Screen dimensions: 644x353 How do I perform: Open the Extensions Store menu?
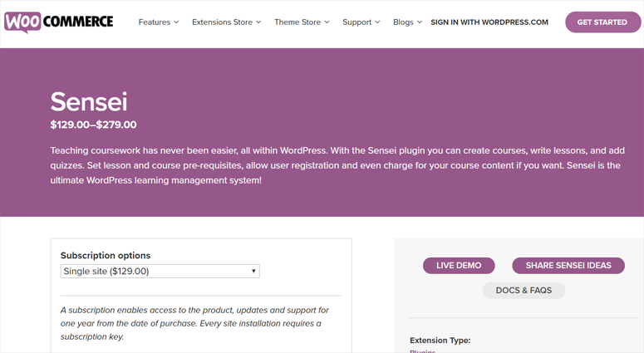[221, 22]
